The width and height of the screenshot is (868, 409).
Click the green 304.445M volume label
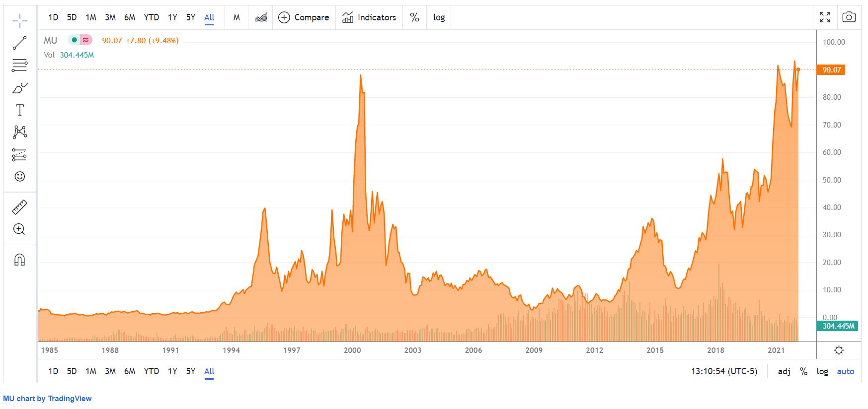pyautogui.click(x=838, y=326)
